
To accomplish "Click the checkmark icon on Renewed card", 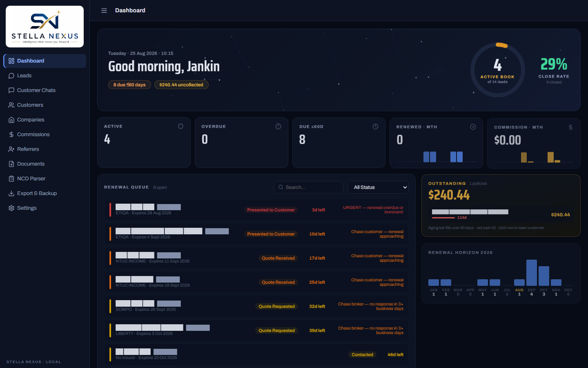I will pyautogui.click(x=473, y=127).
